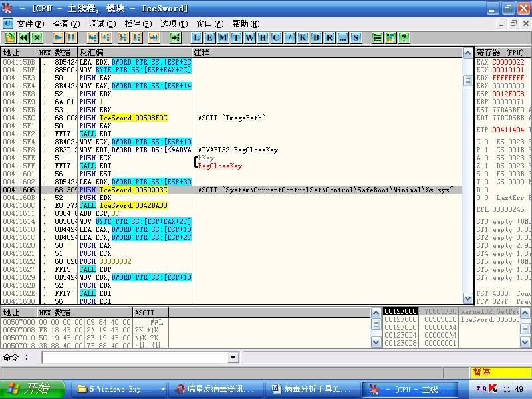Open the Log window (L button)
Image resolution: width=532 pixels, height=399 pixels.
pyautogui.click(x=196, y=37)
